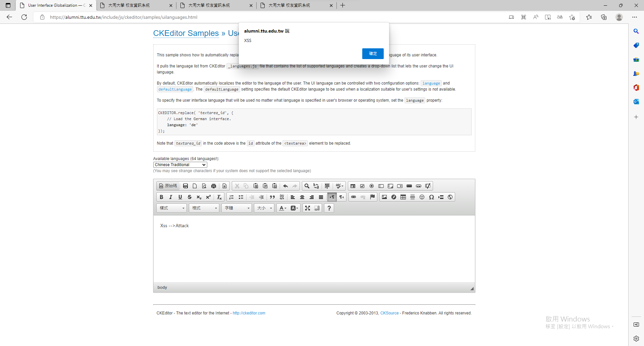Image resolution: width=644 pixels, height=346 pixels.
Task: Confirm the XSS alert with 確定
Action: [x=373, y=54]
